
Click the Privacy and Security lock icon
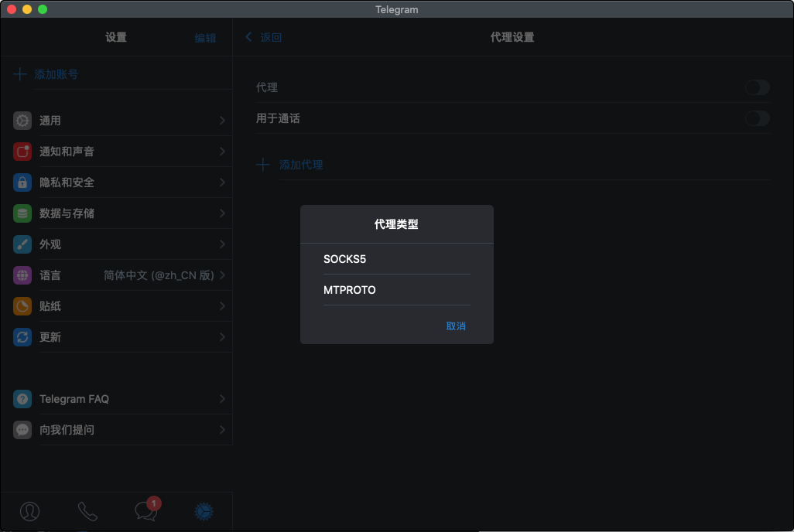(x=22, y=182)
